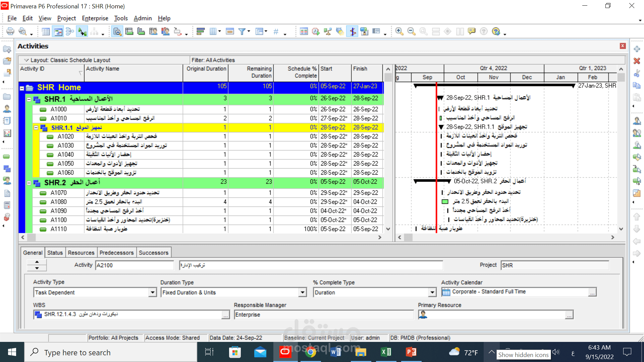Open the Filters tool (funnel icon)
This screenshot has height=362, width=644.
point(242,31)
